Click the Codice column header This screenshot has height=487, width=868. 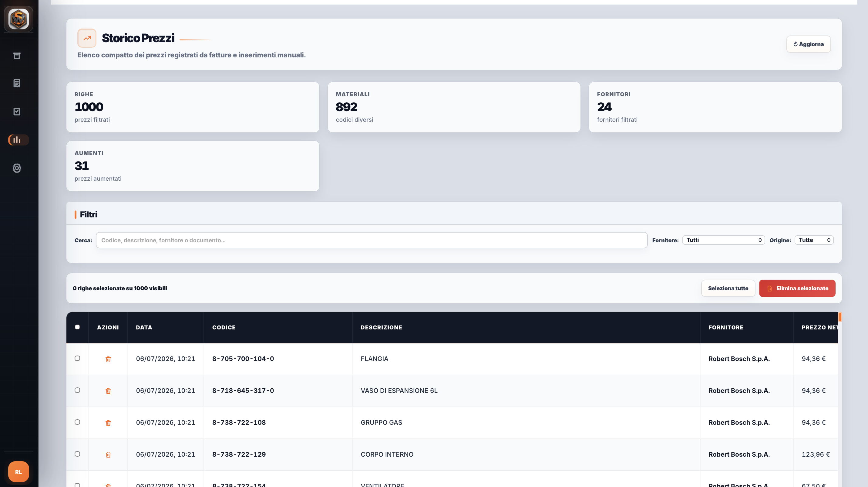click(224, 328)
